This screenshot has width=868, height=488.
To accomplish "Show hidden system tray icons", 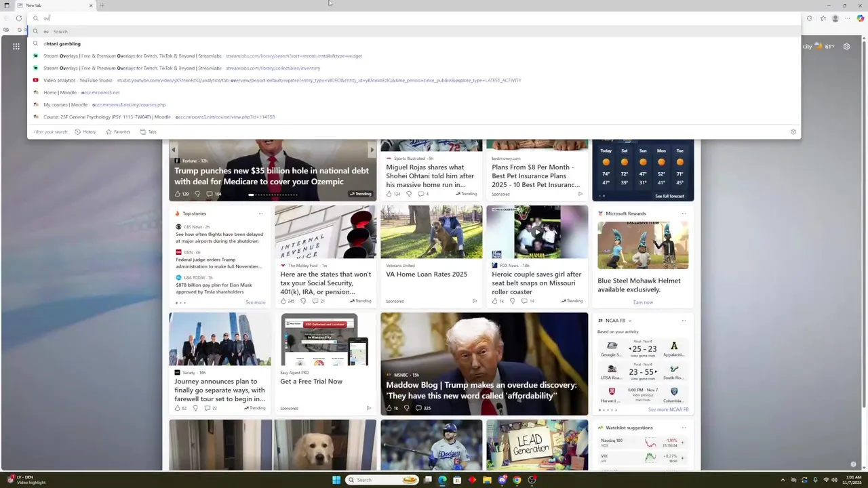I will [783, 480].
